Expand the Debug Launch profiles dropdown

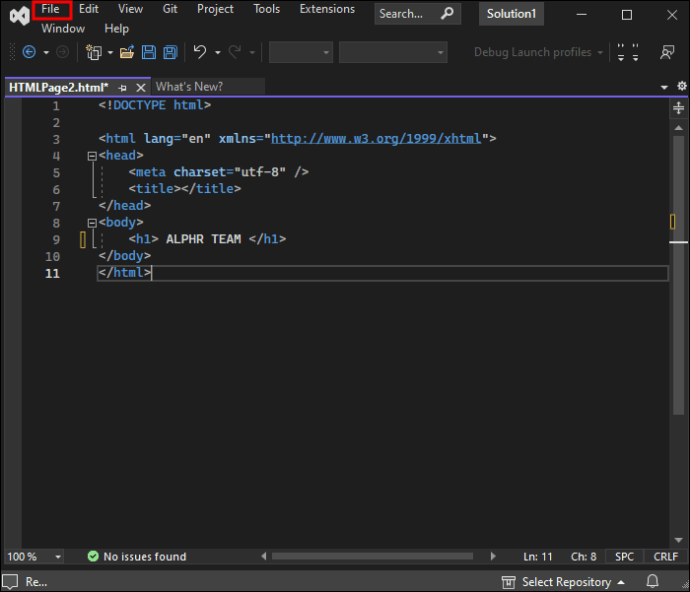pyautogui.click(x=600, y=52)
